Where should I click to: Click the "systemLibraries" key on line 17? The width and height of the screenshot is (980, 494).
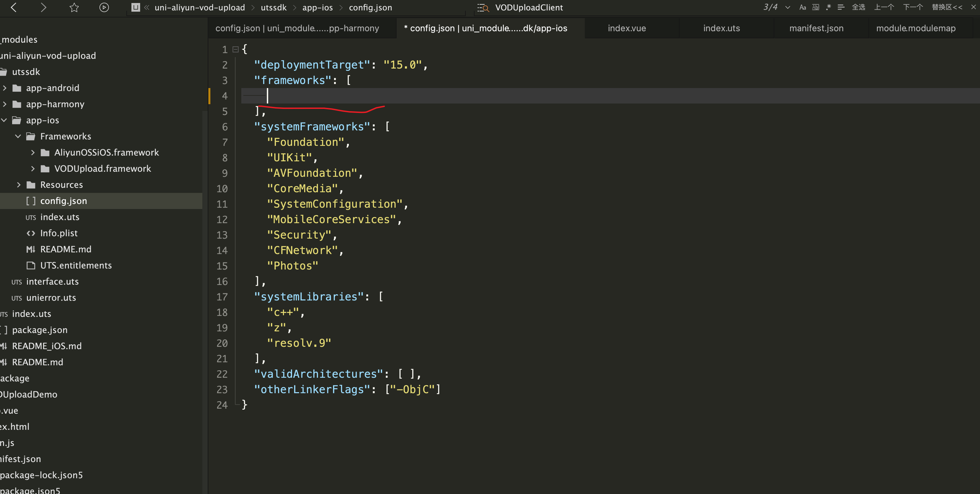309,297
